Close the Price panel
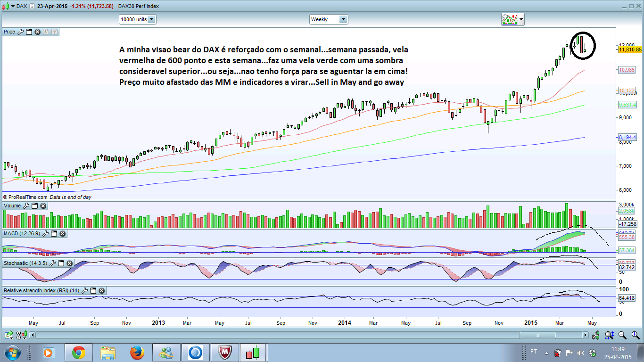Image resolution: width=644 pixels, height=362 pixels. click(x=37, y=32)
